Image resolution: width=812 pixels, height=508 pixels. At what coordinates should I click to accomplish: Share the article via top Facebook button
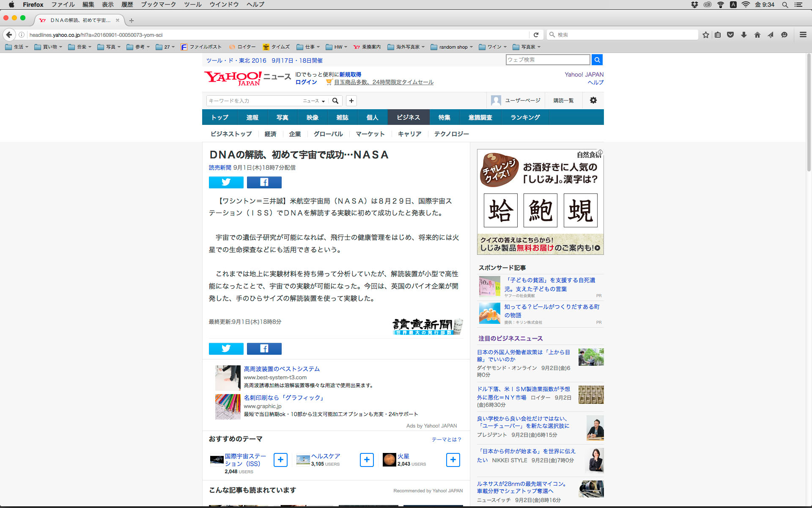(x=264, y=182)
